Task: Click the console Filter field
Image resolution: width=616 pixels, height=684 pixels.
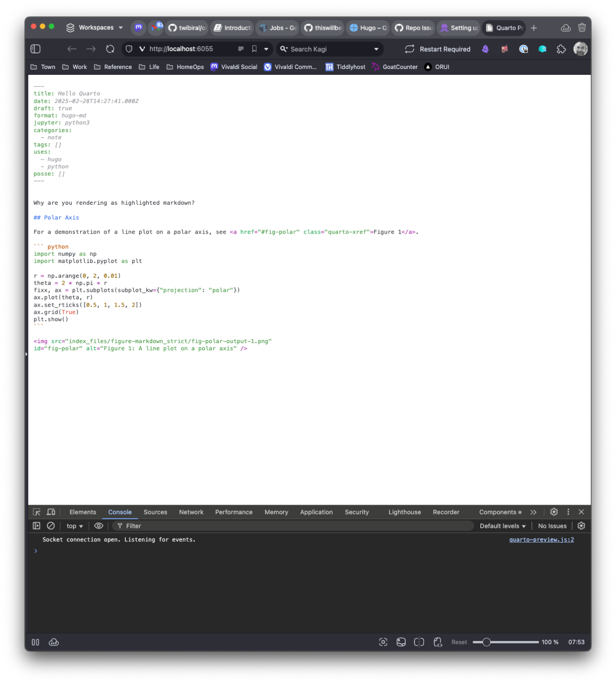Action: tap(293, 526)
